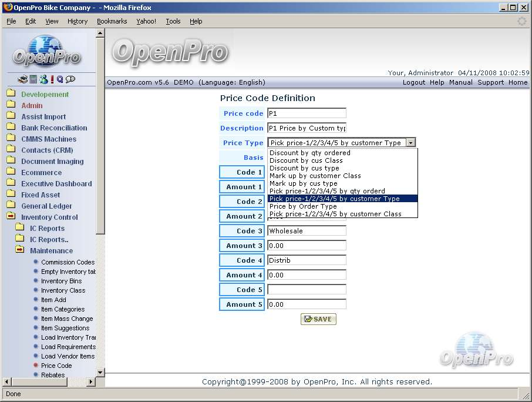Click the sidebar scroll-down arrow

[100, 372]
